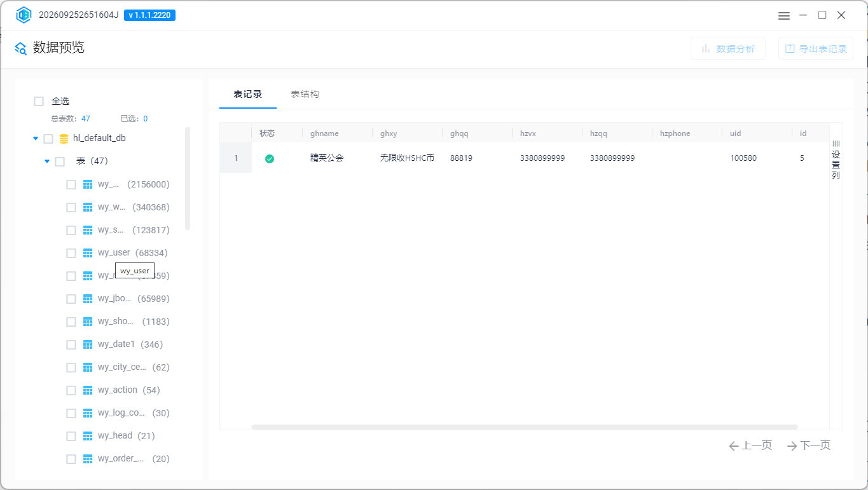The width and height of the screenshot is (868, 490).
Task: Click table icon of the 340368-record table
Action: (88, 207)
